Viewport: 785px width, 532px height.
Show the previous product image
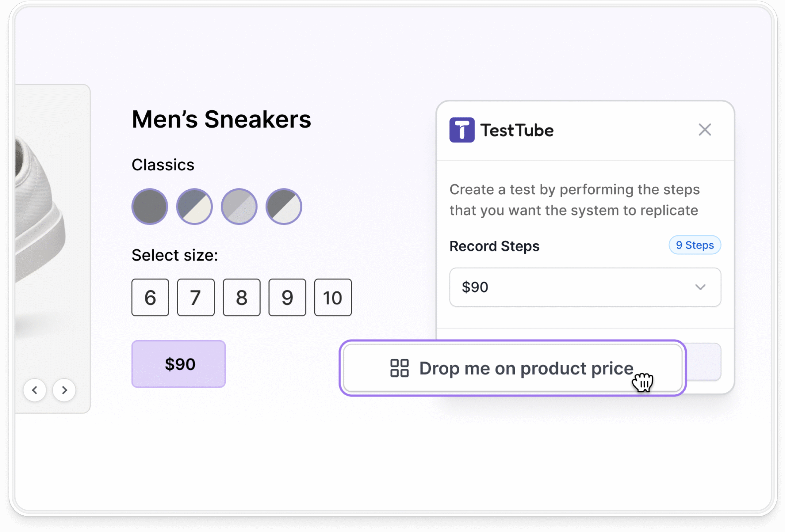pos(34,390)
